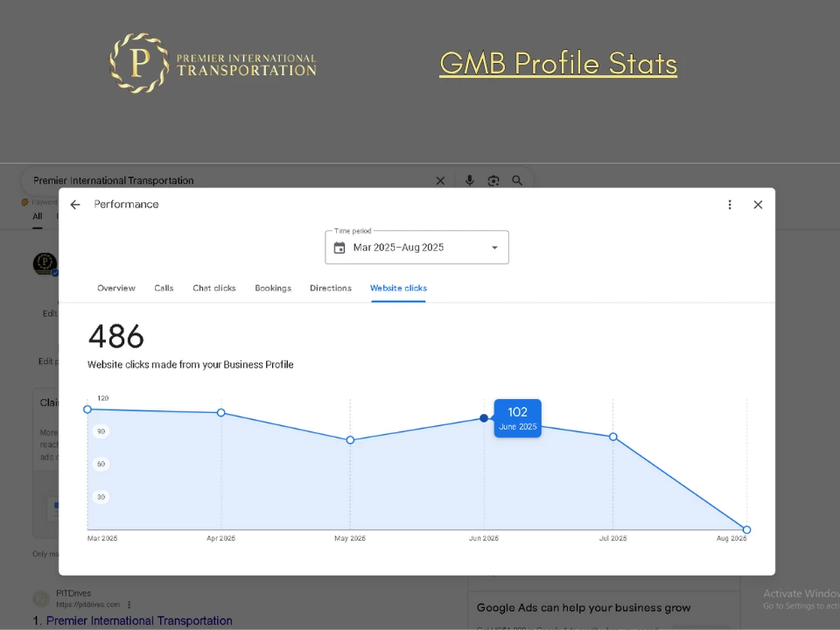The image size is (840, 630).
Task: Click the All search filter tab
Action: tap(37, 216)
